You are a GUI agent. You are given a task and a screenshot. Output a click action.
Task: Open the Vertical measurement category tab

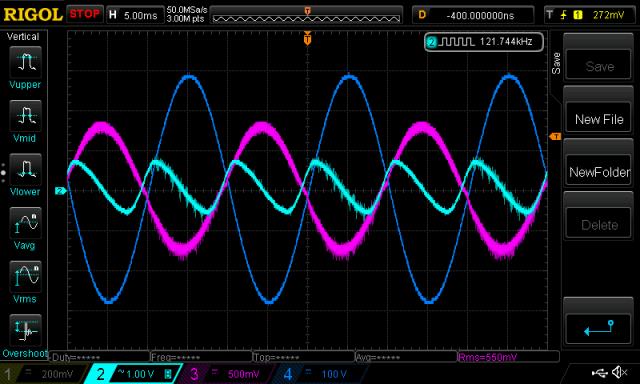[x=23, y=37]
